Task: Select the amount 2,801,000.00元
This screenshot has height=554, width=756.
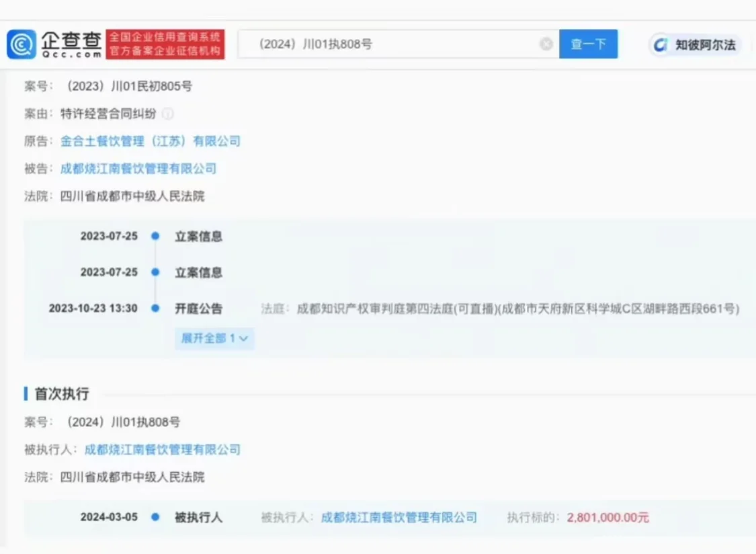Action: click(607, 517)
